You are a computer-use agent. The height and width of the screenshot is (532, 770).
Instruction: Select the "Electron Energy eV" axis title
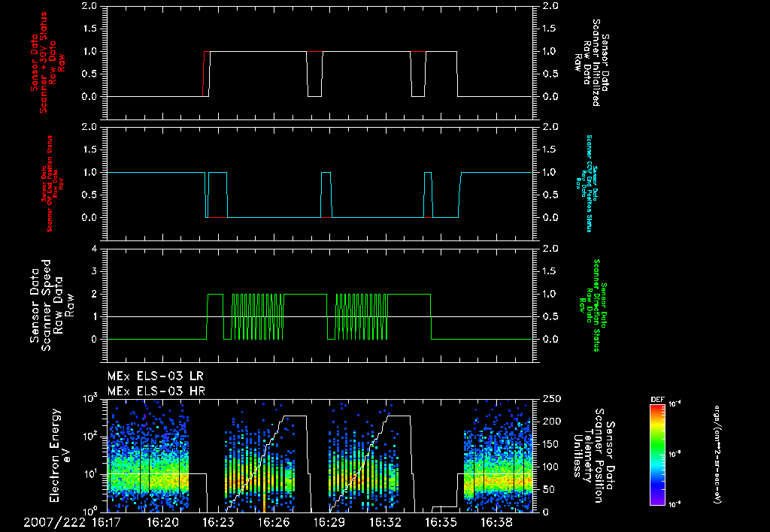point(60,455)
